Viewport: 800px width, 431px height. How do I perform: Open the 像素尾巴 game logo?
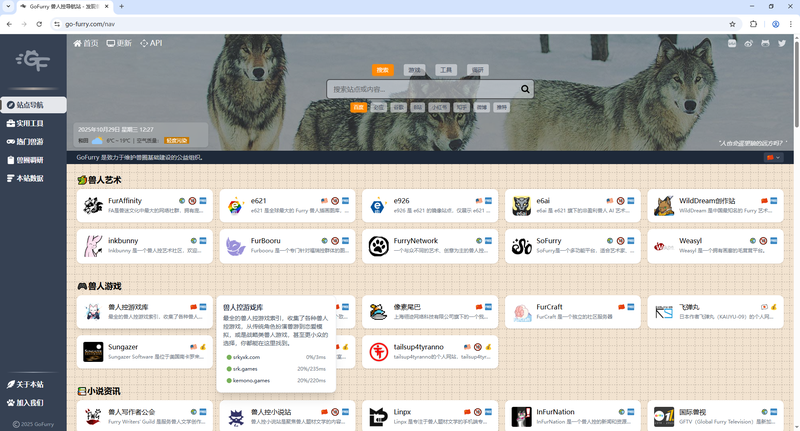[378, 312]
